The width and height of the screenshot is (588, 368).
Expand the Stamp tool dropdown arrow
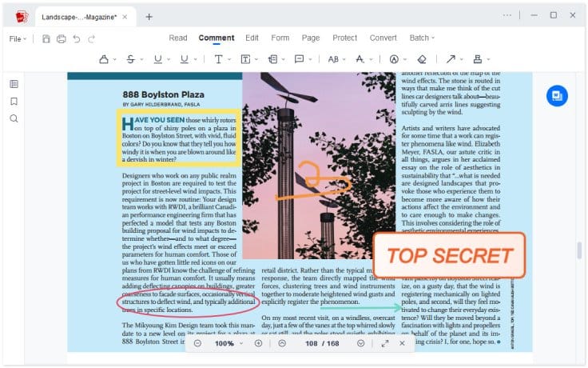click(x=488, y=60)
